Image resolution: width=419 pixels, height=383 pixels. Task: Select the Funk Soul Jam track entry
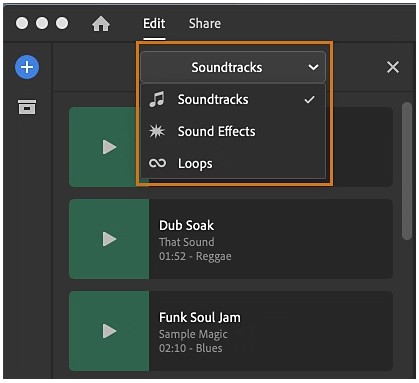coord(231,331)
